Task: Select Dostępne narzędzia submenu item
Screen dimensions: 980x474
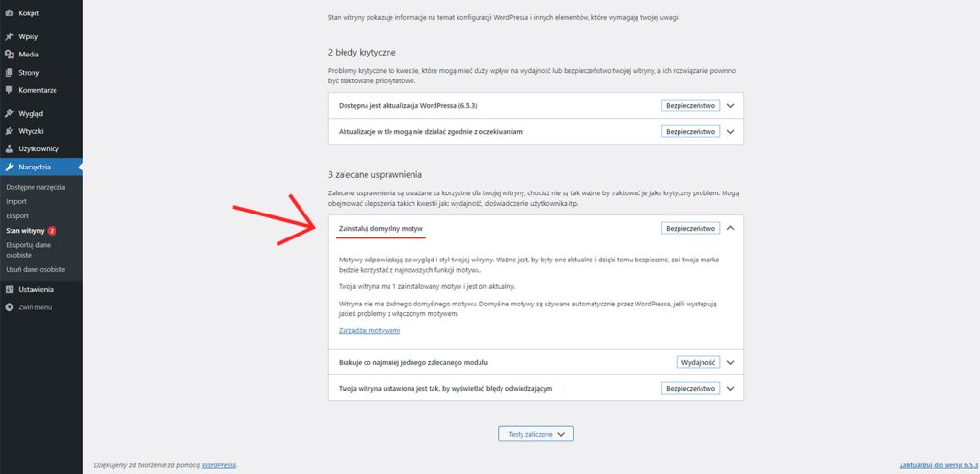Action: pyautogui.click(x=35, y=187)
